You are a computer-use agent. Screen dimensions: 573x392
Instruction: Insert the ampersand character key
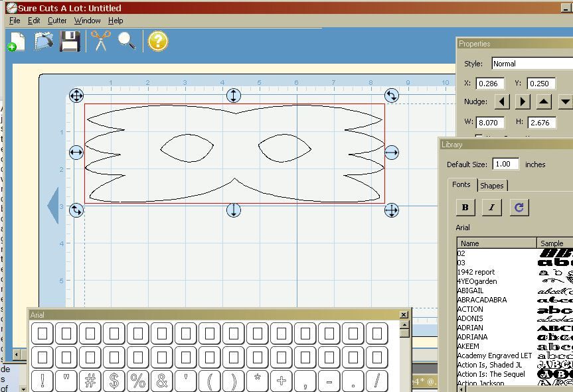point(162,381)
